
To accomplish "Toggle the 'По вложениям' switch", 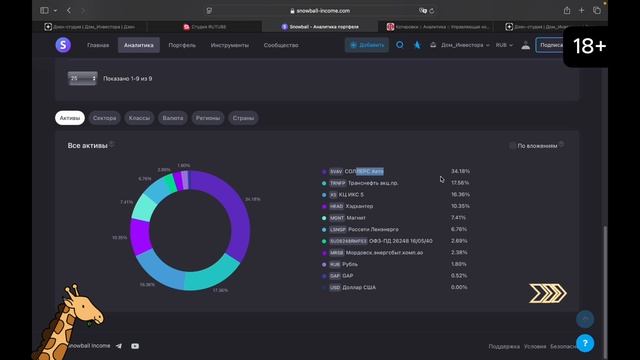I will [x=512, y=146].
